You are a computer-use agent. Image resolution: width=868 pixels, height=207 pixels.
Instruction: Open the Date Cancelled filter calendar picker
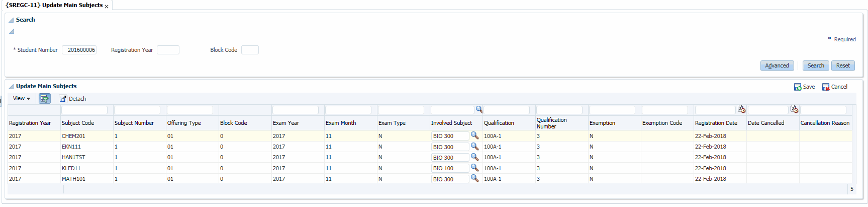click(x=794, y=109)
